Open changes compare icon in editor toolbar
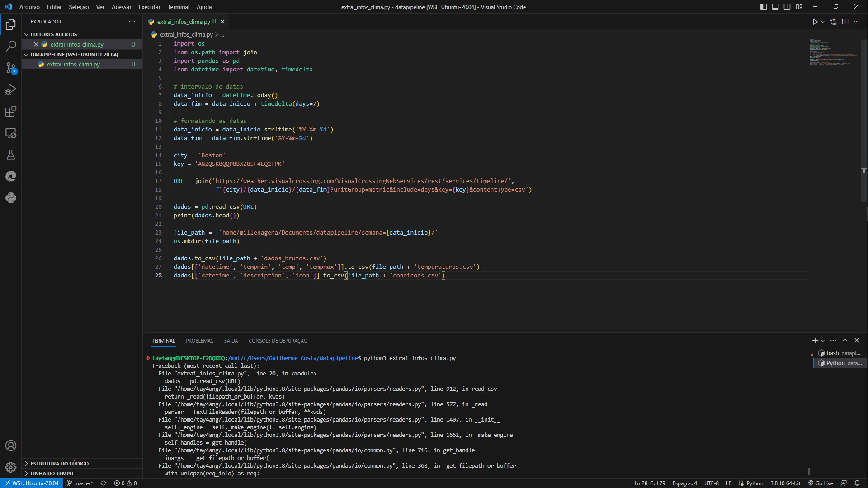 (833, 22)
